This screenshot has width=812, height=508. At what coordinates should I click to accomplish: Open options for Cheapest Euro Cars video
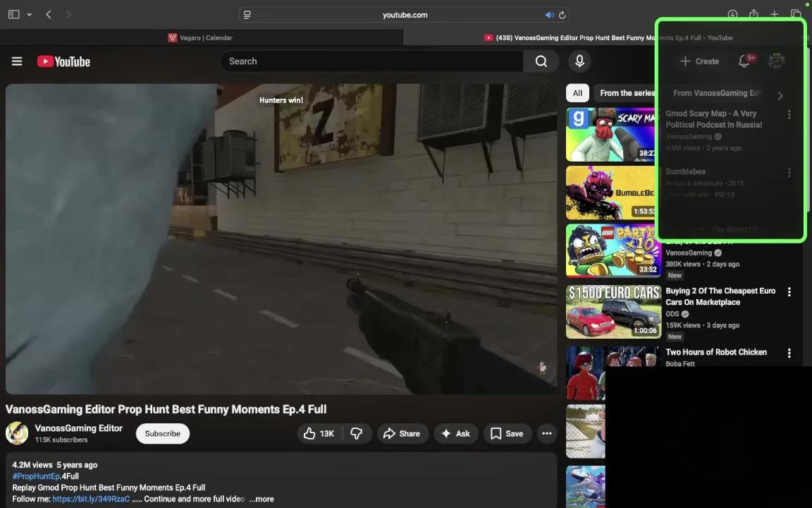[x=789, y=292]
